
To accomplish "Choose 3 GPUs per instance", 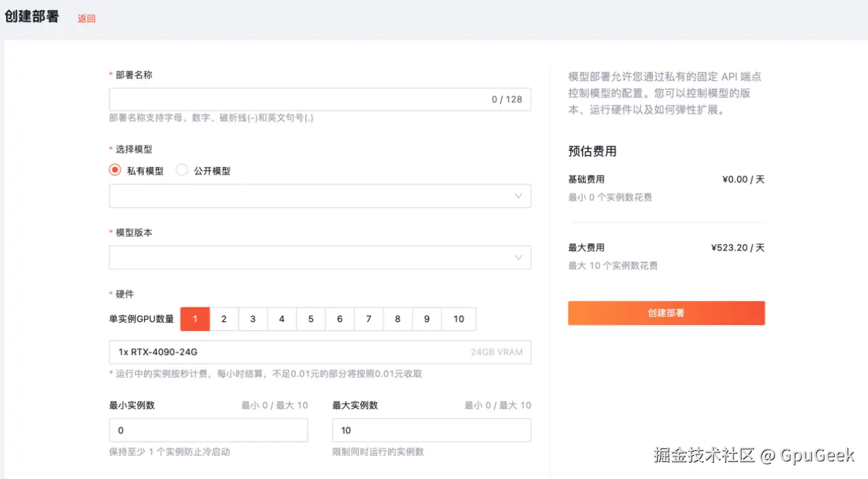I will click(253, 319).
